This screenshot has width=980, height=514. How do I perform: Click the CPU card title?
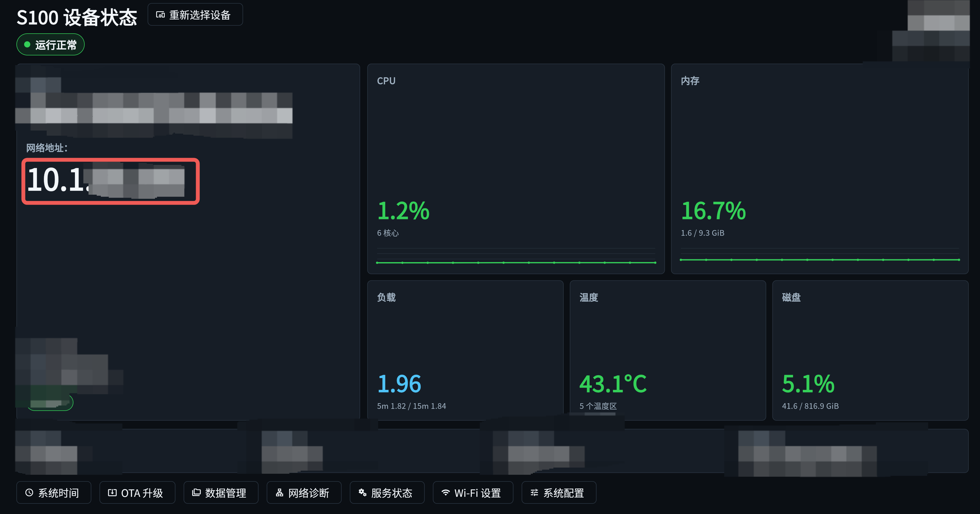tap(386, 81)
